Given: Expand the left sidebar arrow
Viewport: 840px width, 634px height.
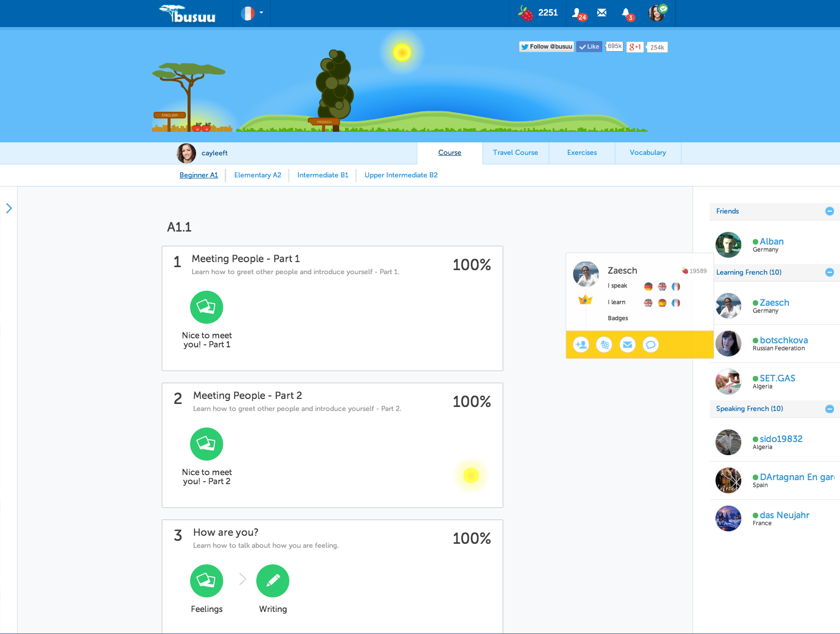Looking at the screenshot, I should [x=9, y=208].
